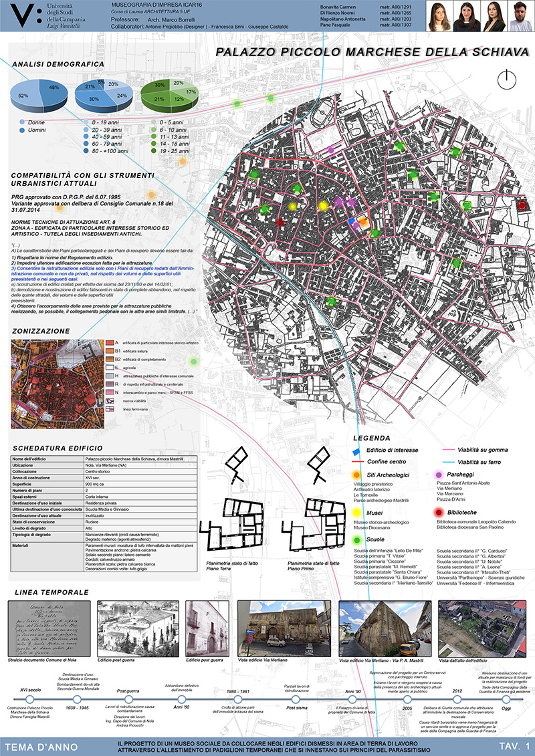Click the title PALAZZO PICCOLO MARCHESE DELLA SCHIAVA
535x756 pixels.
point(372,53)
